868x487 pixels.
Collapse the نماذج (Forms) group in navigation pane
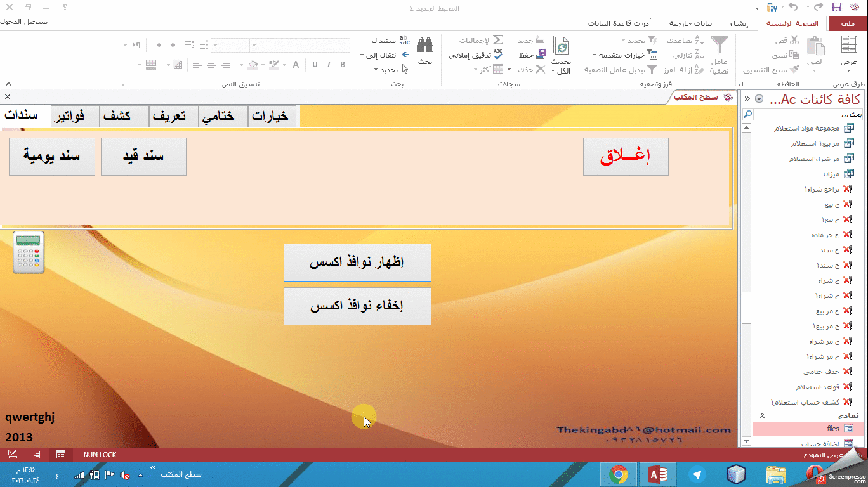pyautogui.click(x=762, y=415)
